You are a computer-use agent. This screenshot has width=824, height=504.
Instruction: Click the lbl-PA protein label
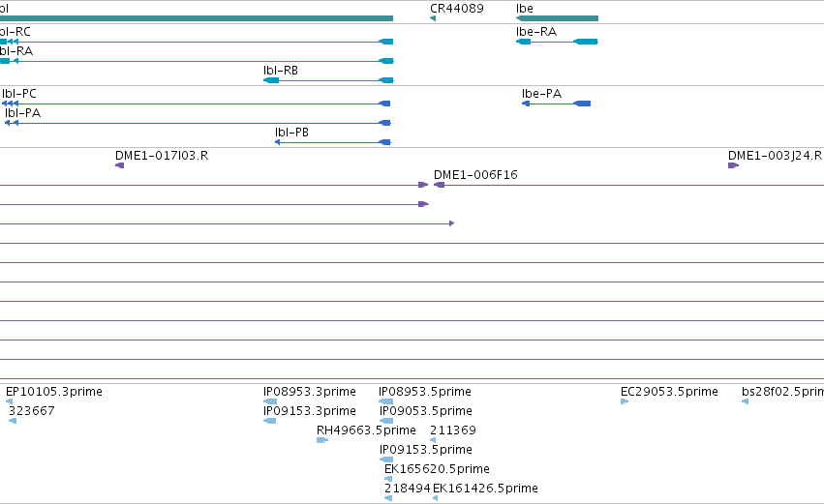(x=22, y=113)
